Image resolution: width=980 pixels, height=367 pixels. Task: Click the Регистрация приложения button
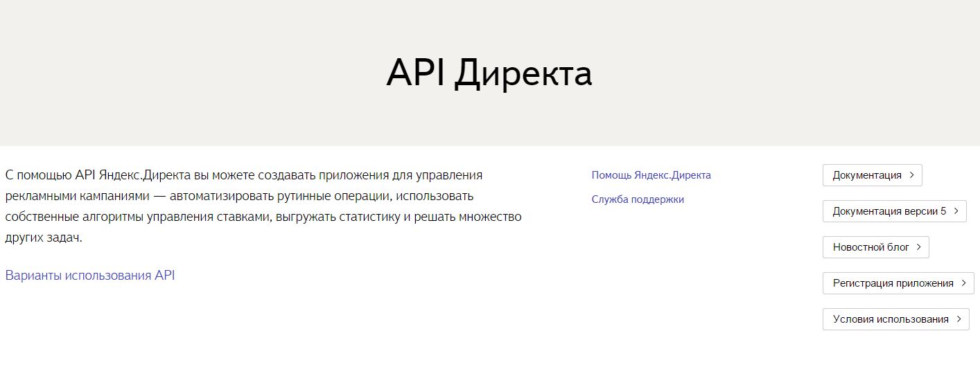(x=898, y=283)
